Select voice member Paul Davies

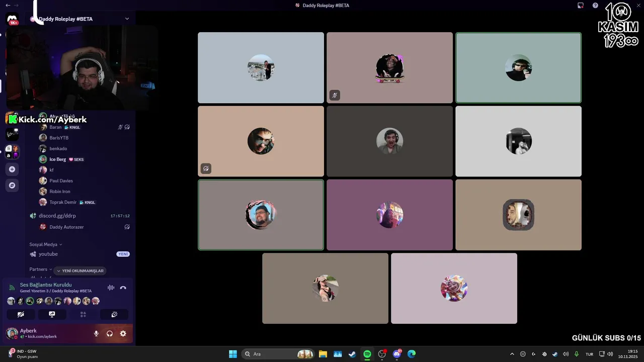click(85, 180)
